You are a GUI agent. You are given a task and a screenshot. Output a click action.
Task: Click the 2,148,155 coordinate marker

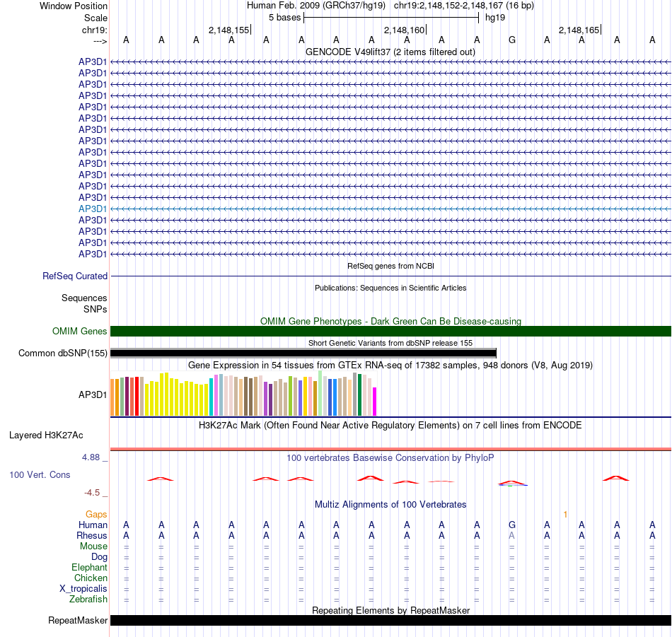(x=228, y=30)
